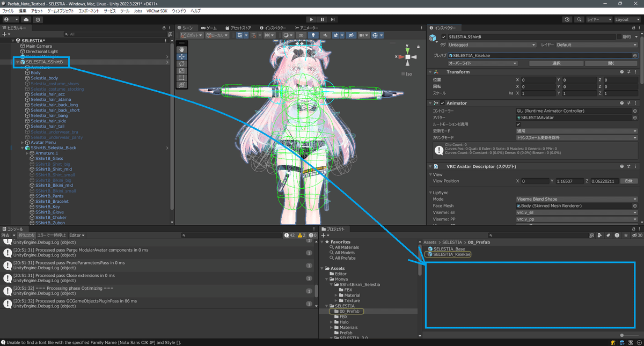Open the VRChat SDK menu

click(x=156, y=10)
